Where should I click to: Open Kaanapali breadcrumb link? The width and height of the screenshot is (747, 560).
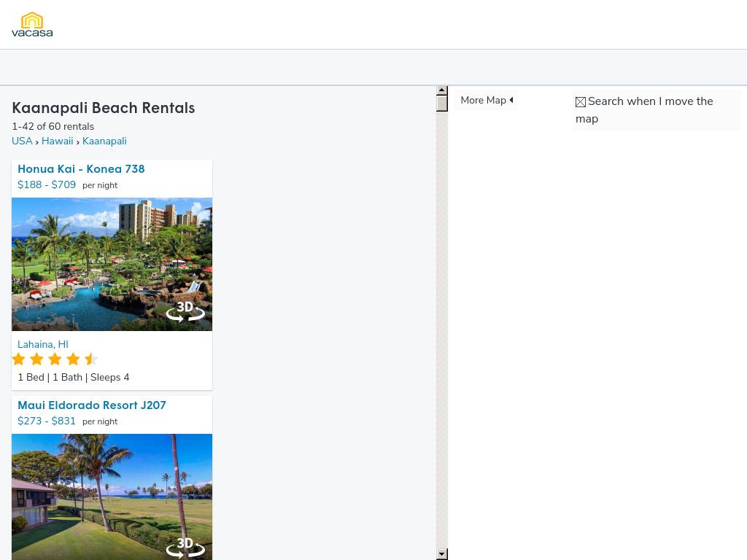104,141
